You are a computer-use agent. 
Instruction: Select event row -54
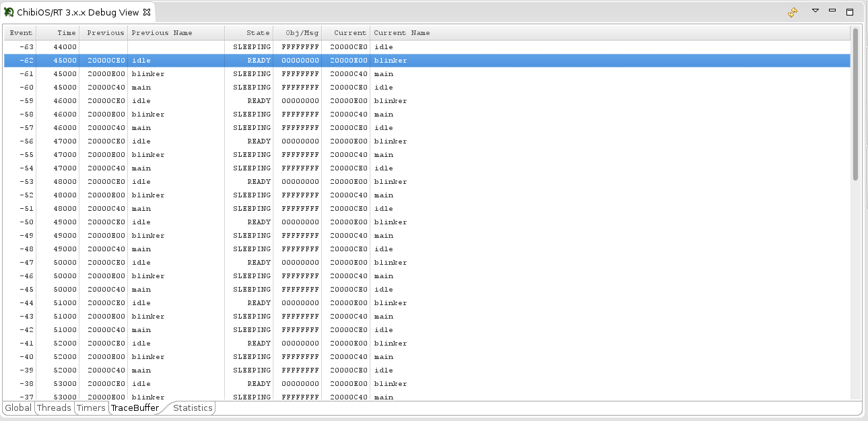click(427, 168)
